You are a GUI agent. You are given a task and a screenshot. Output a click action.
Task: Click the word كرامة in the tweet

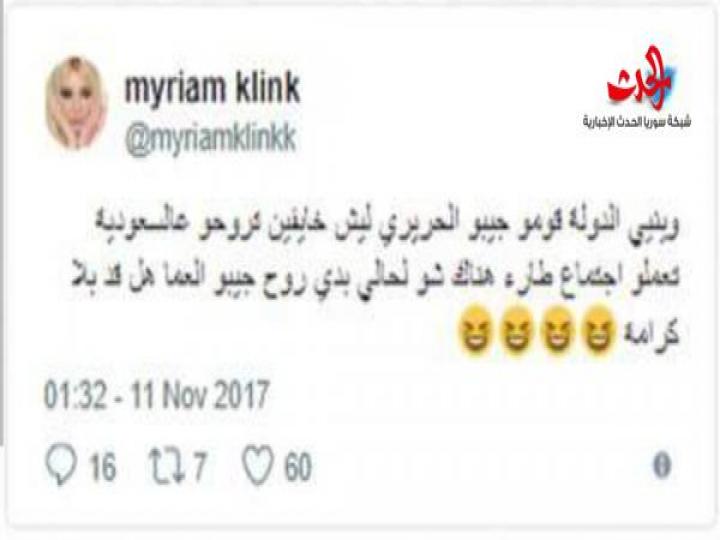(651, 334)
